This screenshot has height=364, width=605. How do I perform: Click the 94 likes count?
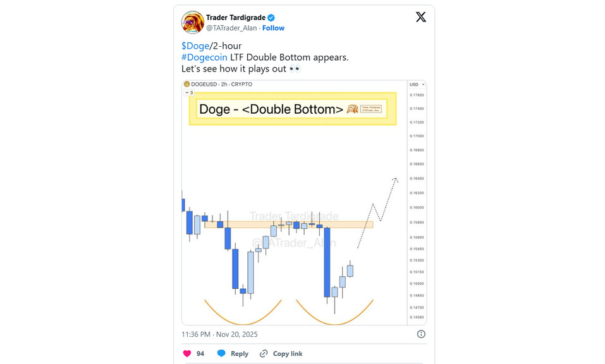200,353
